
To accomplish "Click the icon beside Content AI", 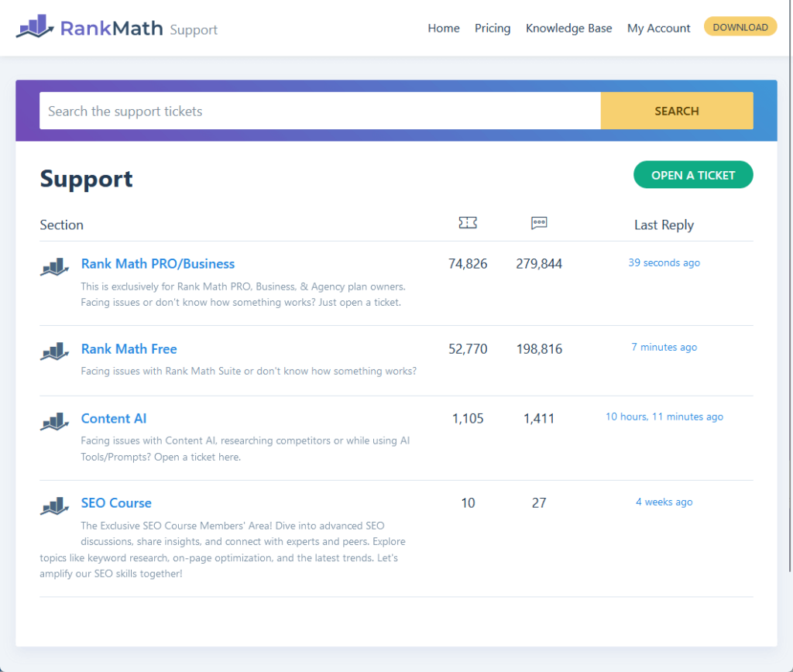I will pos(54,421).
